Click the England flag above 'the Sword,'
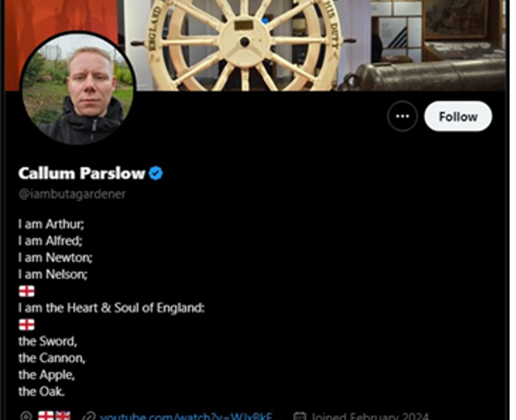The height and width of the screenshot is (420, 516). 27,324
